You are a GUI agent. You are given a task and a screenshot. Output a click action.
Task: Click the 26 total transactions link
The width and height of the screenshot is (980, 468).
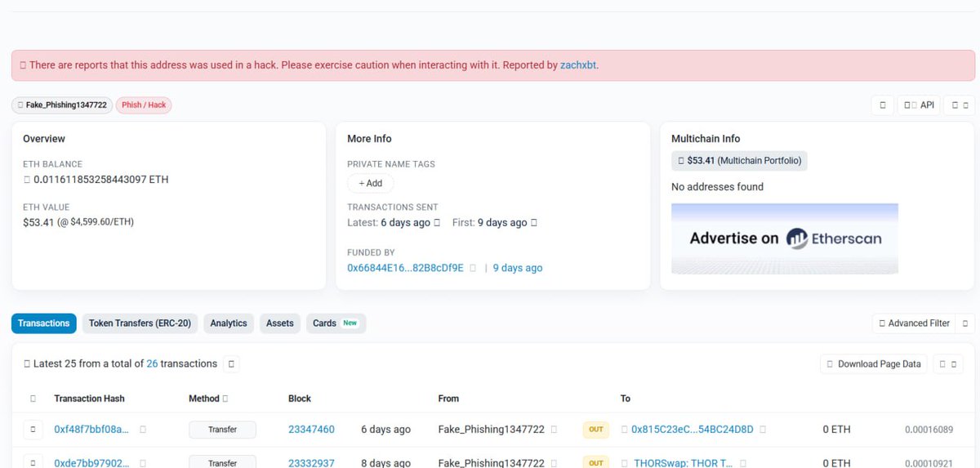(152, 364)
